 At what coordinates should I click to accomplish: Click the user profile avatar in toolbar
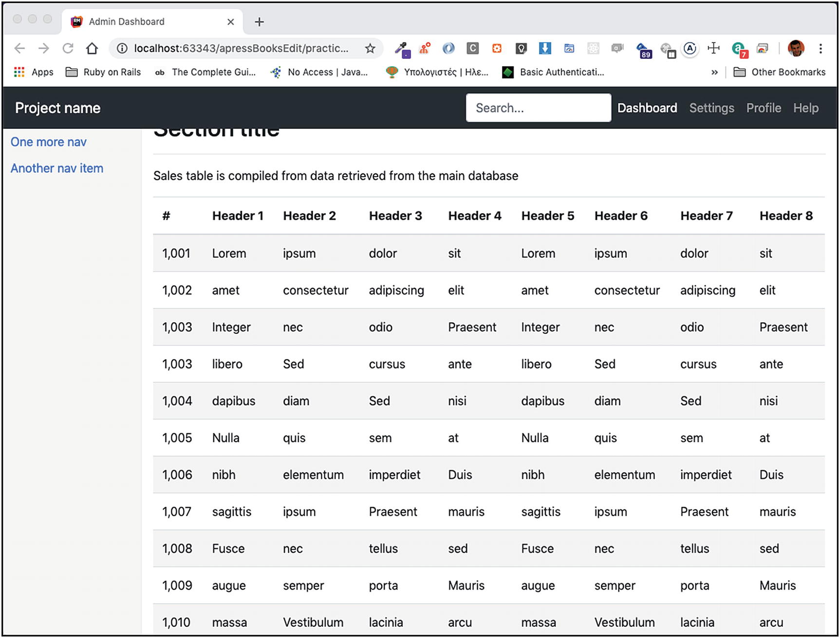tap(796, 48)
